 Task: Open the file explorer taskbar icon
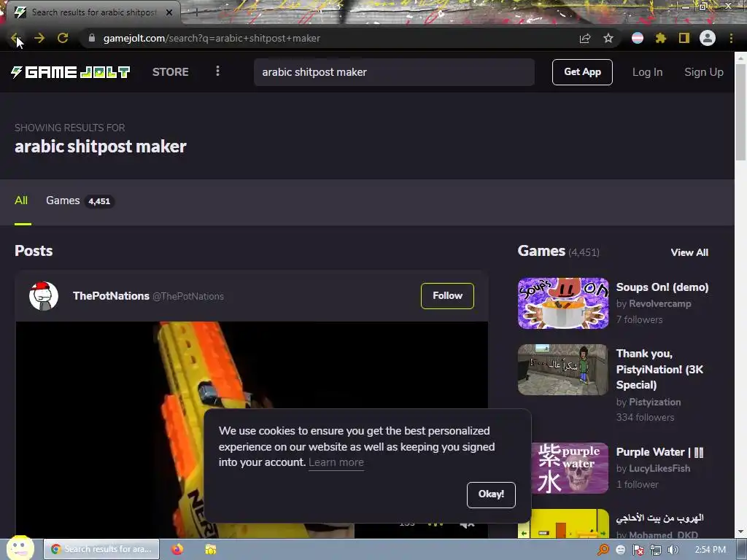tap(210, 549)
